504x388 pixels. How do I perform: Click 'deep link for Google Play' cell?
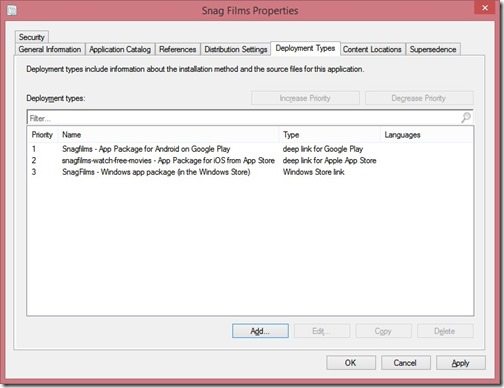coord(323,149)
